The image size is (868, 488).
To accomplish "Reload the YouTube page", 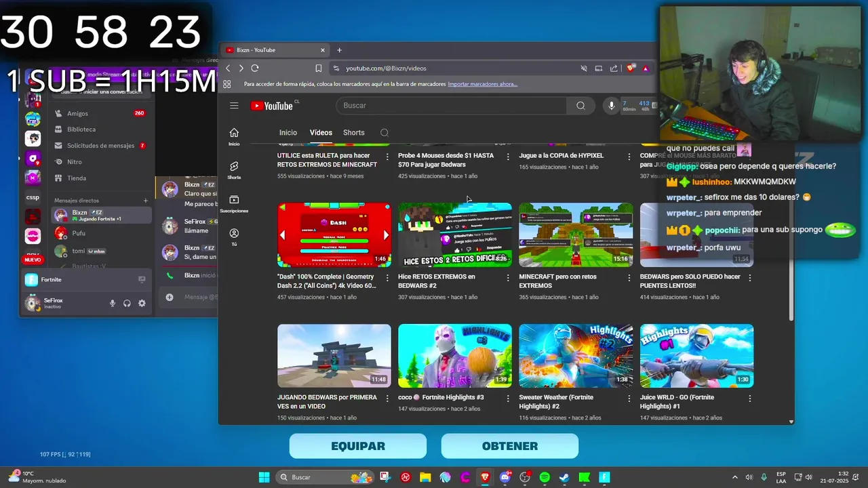I will click(x=255, y=68).
